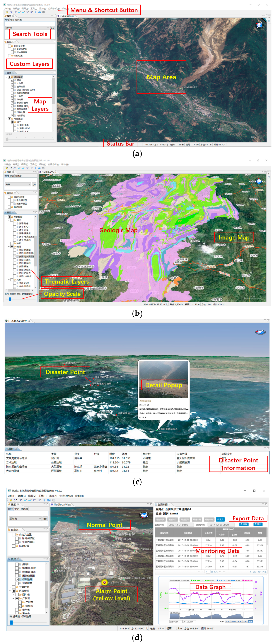Viewport: 273px width, 644px height.
Task: Click the 导出 export button
Action: point(258,524)
